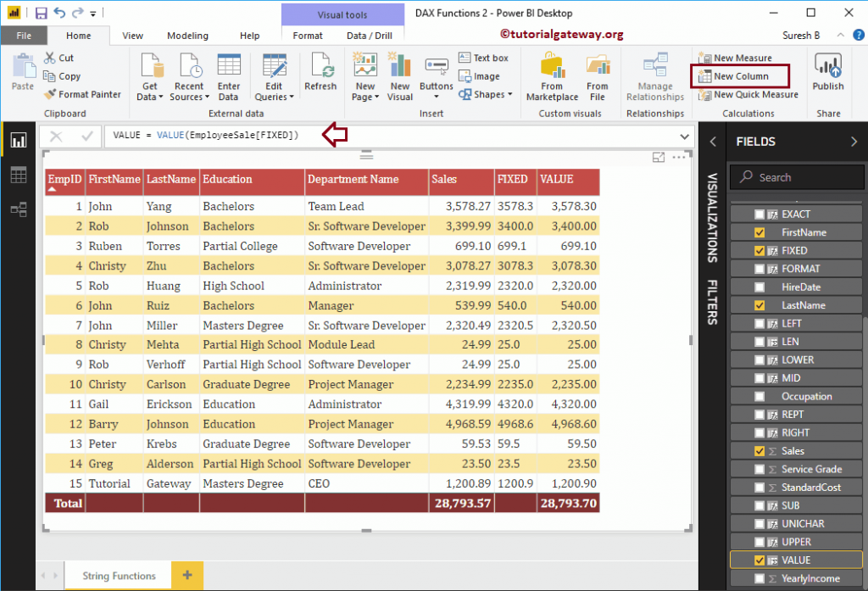868x591 pixels.
Task: Switch to Data view in the sidebar
Action: click(19, 175)
